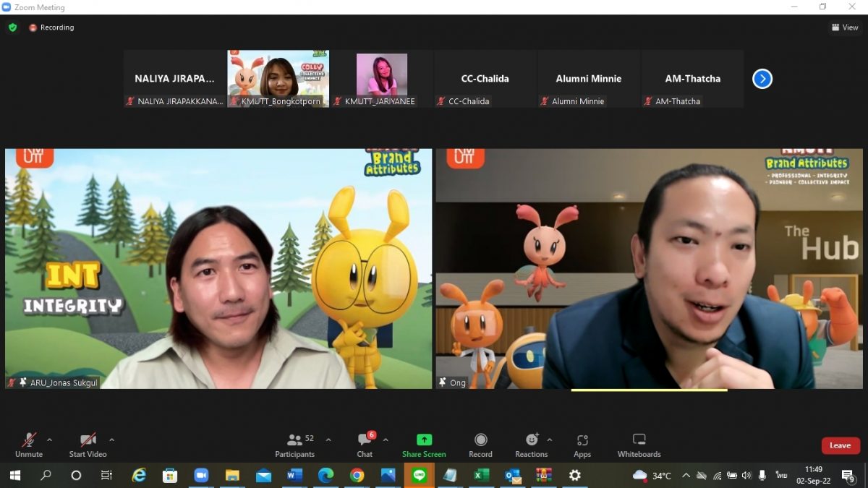This screenshot has height=488, width=868.
Task: Open Cortana circle on taskbar
Action: [76, 475]
